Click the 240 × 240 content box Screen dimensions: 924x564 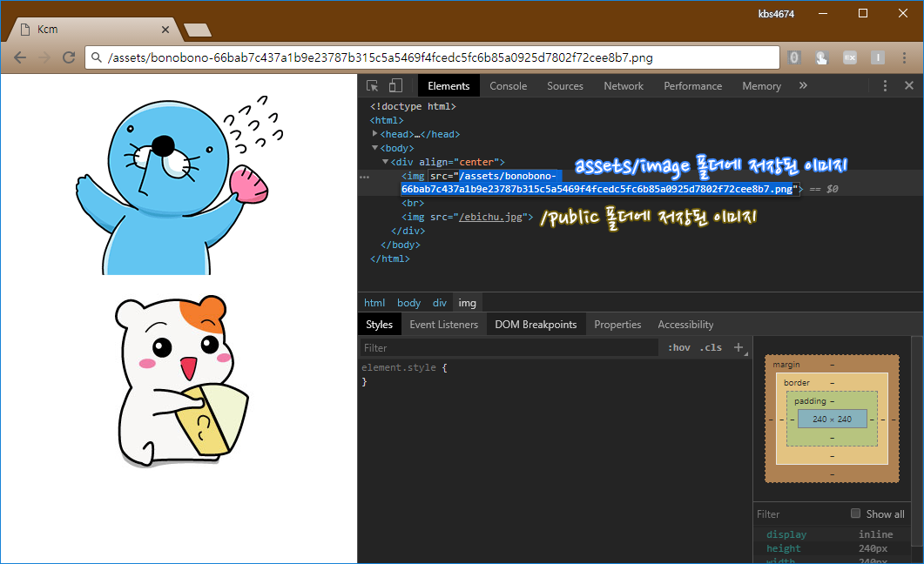click(832, 420)
